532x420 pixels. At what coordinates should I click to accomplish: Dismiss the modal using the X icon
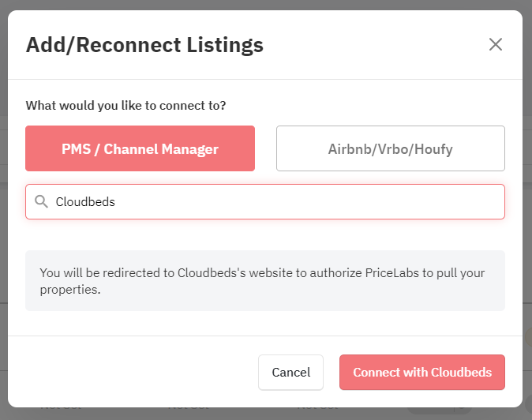point(496,44)
